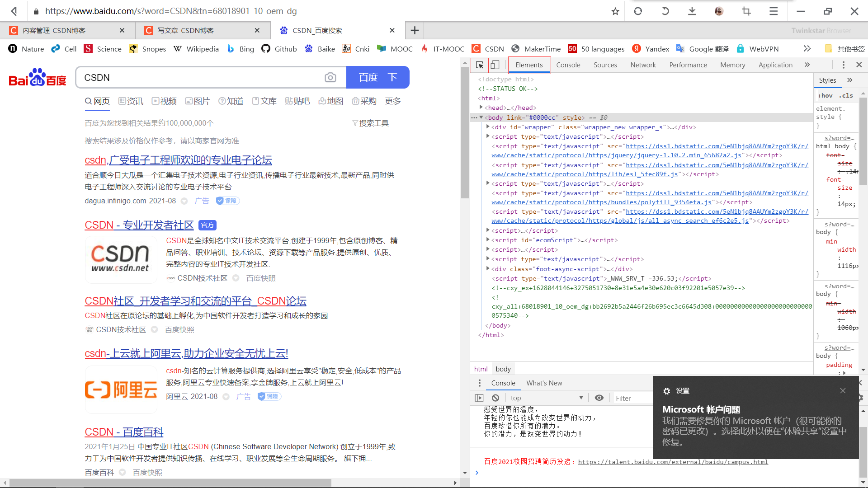
Task: Open 其他书签 folder
Action: point(844,49)
